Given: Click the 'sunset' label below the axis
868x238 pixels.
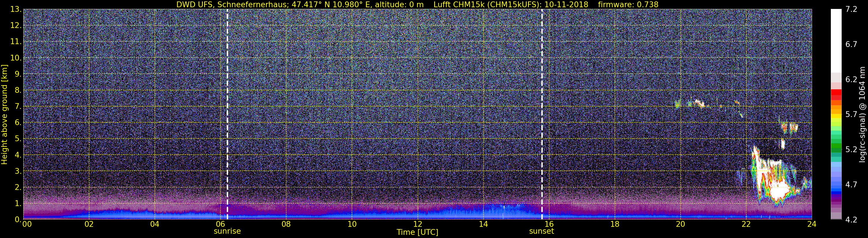Looking at the screenshot, I should [542, 231].
